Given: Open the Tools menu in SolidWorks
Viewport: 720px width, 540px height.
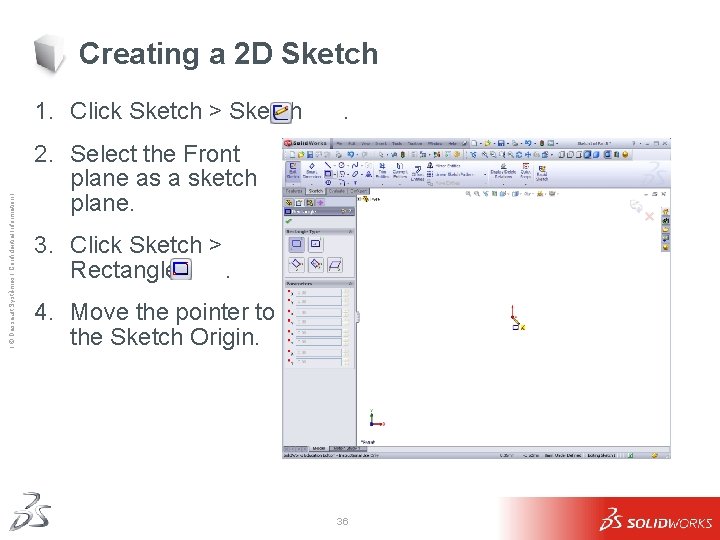Looking at the screenshot, I should pyautogui.click(x=397, y=144).
